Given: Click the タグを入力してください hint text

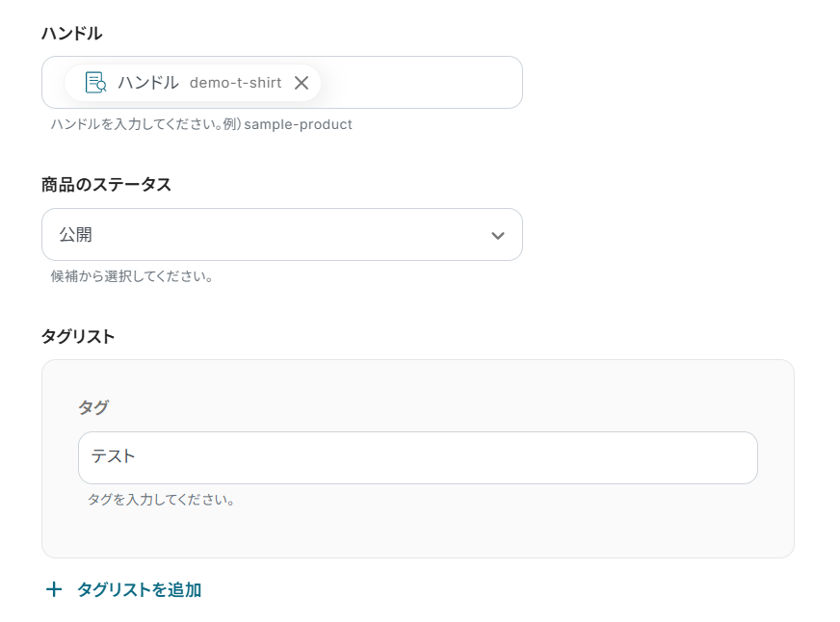Looking at the screenshot, I should [x=162, y=500].
